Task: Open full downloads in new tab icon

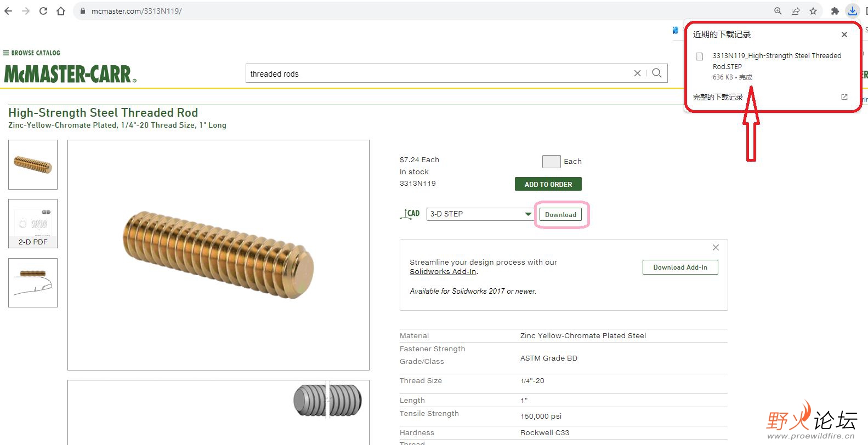Action: pos(844,97)
